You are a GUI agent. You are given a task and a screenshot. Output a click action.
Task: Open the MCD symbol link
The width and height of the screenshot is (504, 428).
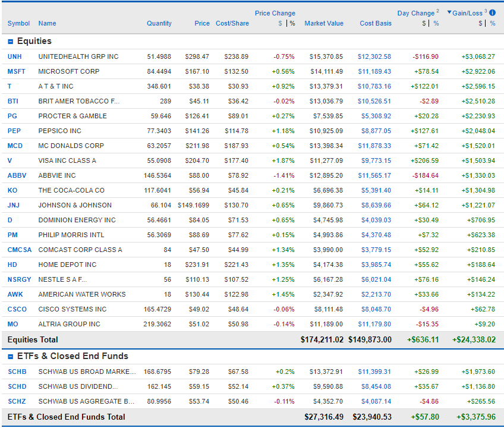click(x=15, y=146)
